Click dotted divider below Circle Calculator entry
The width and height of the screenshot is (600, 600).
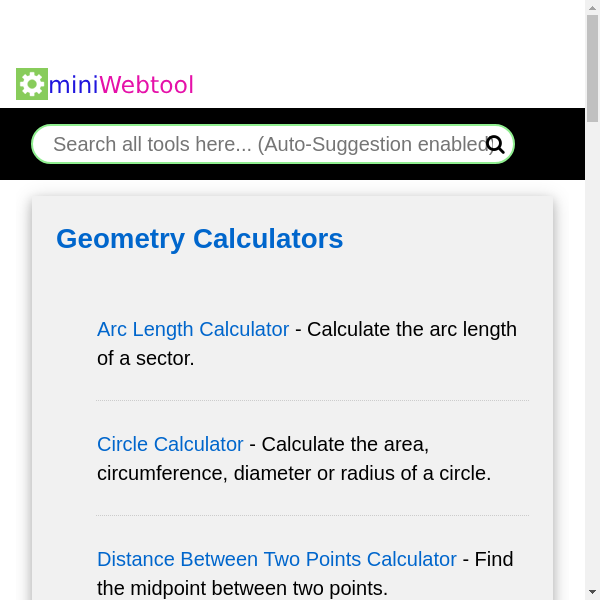pyautogui.click(x=312, y=516)
